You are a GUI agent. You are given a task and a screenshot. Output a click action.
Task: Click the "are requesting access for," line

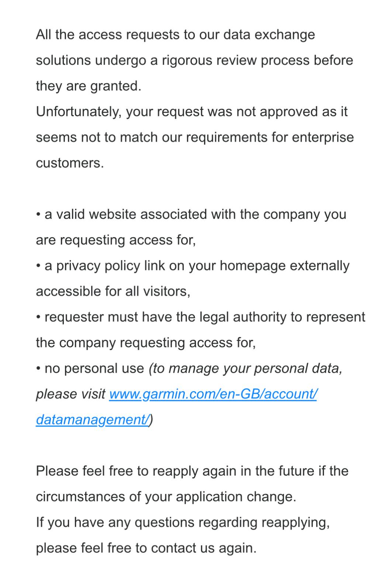click(x=115, y=240)
